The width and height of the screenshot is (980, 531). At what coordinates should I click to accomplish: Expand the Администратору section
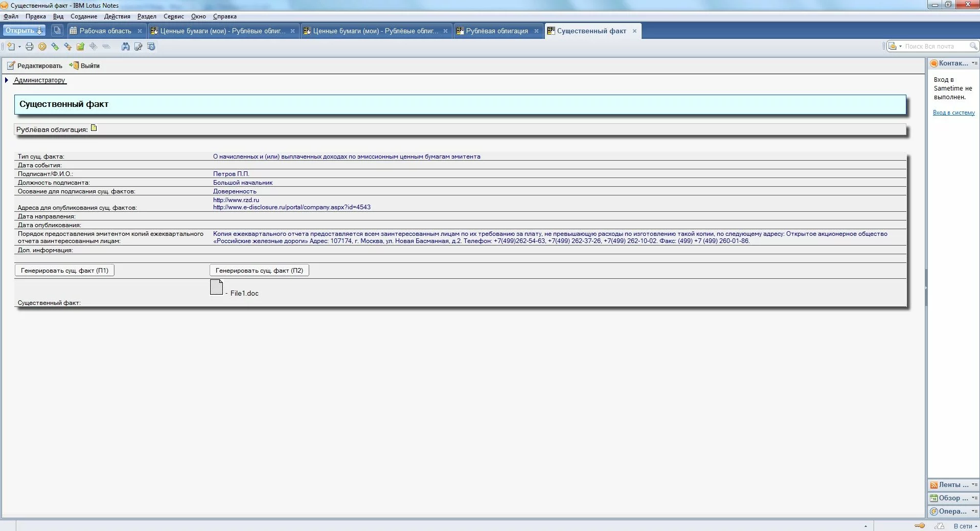click(7, 80)
